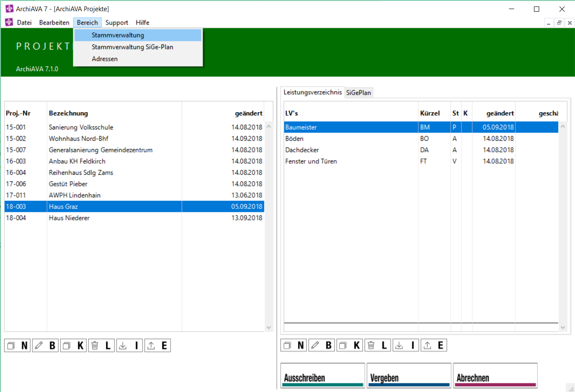Restore down the inner ArchiAVA Projekte document window
The height and width of the screenshot is (392, 575).
[x=559, y=23]
